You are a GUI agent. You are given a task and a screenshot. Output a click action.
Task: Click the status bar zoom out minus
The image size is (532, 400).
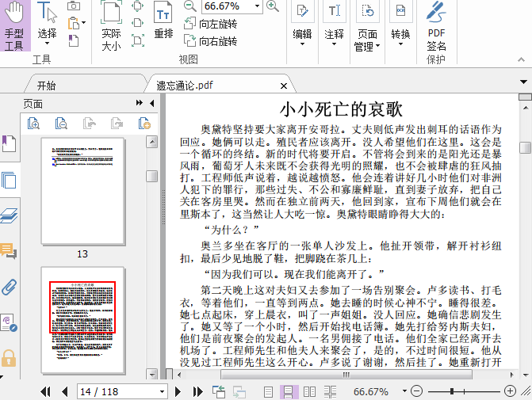click(416, 391)
